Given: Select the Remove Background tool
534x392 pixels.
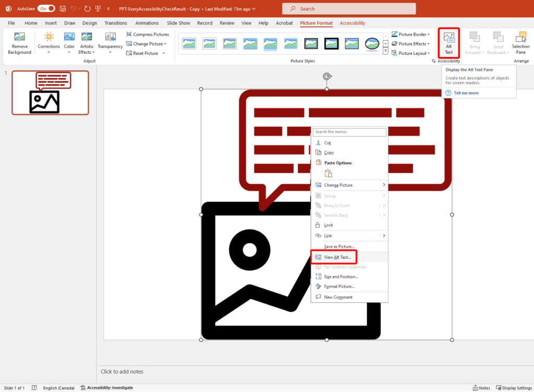Looking at the screenshot, I should coord(19,43).
